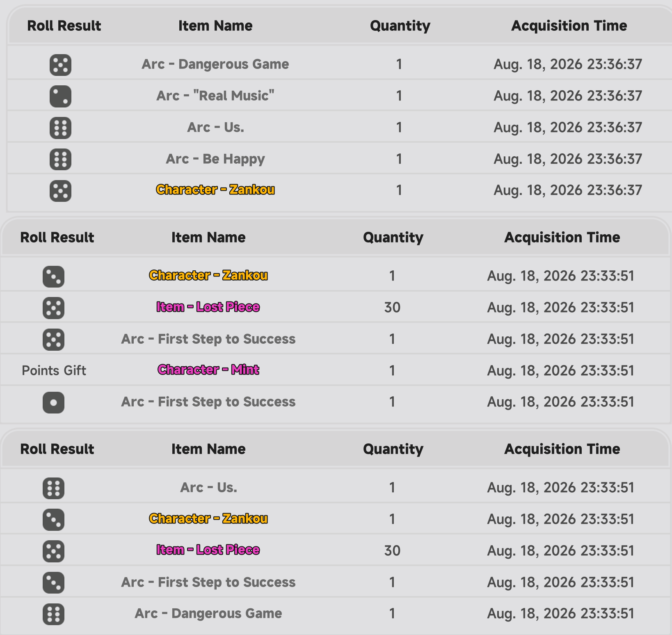This screenshot has height=635, width=672.
Task: Select the Arc - Be Happy item name
Action: click(215, 159)
